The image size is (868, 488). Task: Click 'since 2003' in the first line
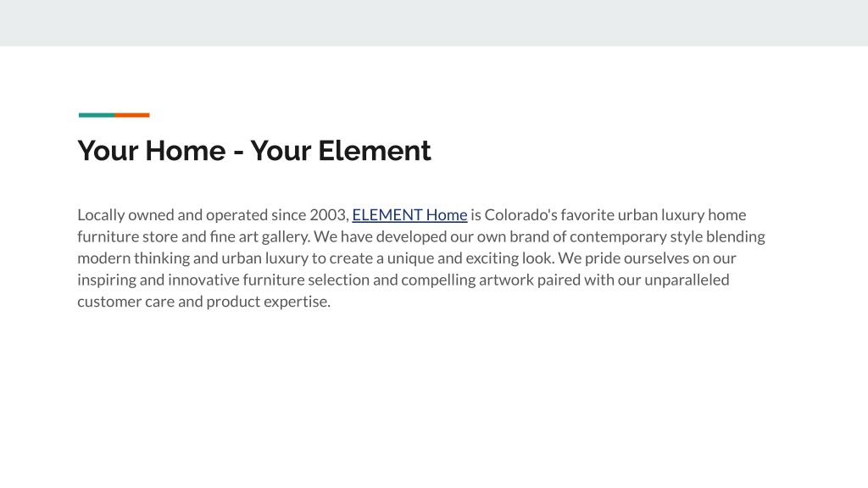(x=309, y=214)
